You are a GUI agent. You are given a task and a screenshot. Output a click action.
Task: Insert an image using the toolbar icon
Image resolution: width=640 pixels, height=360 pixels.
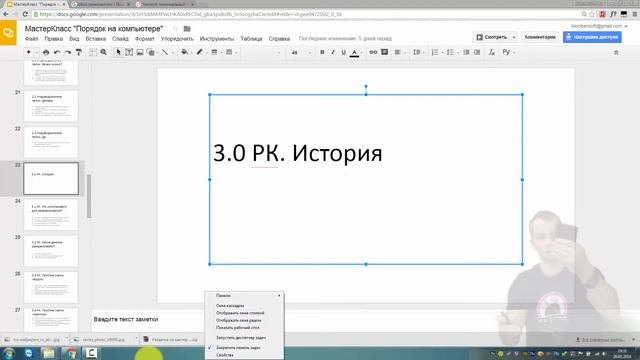pyautogui.click(x=140, y=52)
